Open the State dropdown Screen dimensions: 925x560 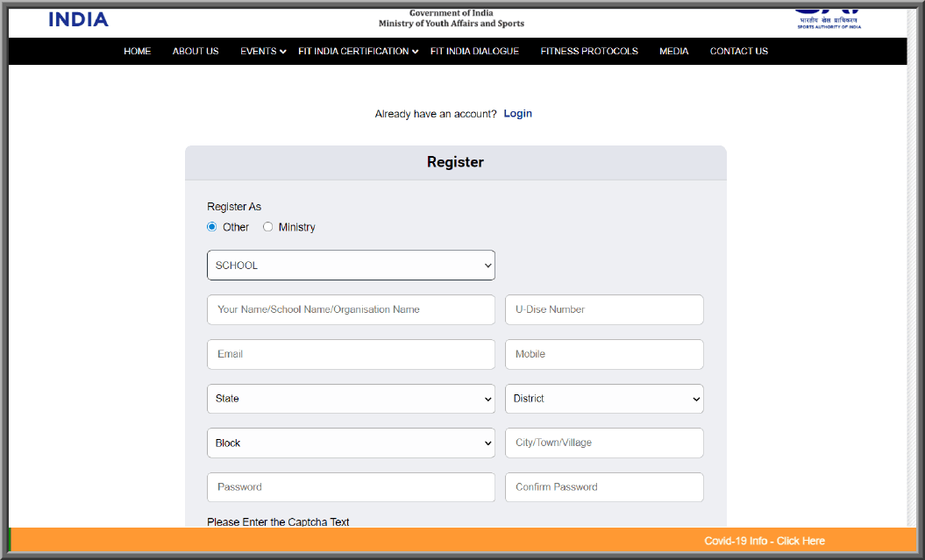coord(350,399)
